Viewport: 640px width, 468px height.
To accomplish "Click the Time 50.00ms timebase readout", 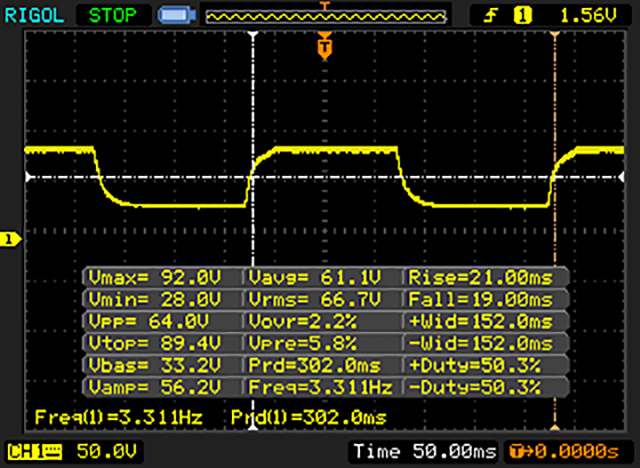I will coord(424,451).
